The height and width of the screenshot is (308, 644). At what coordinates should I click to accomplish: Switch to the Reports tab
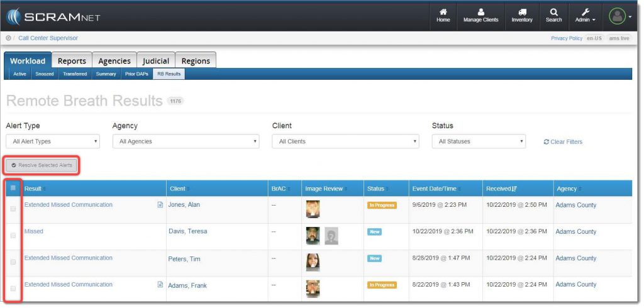click(x=72, y=61)
